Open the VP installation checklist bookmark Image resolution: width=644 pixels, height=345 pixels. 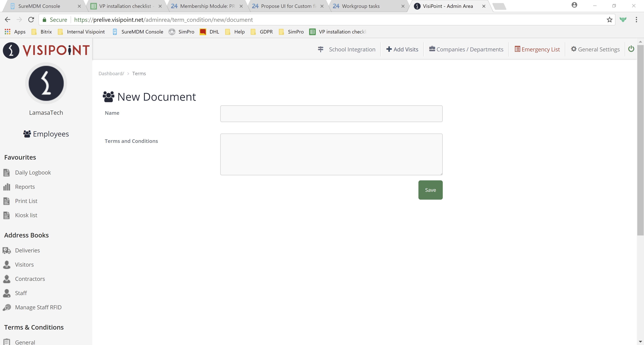tap(338, 32)
